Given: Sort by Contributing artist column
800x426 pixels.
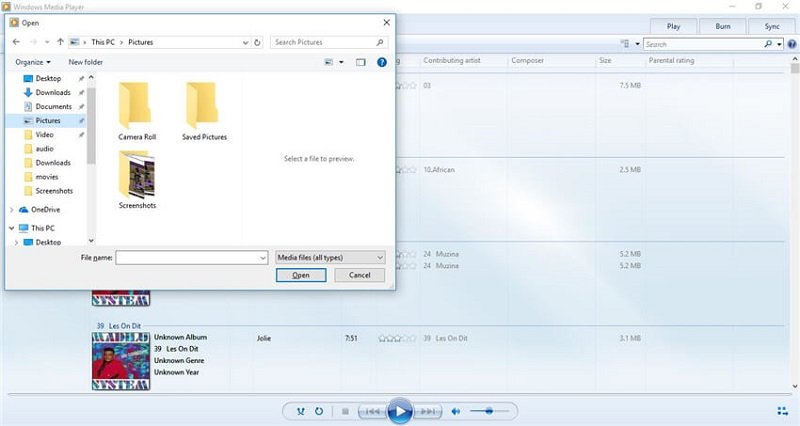Looking at the screenshot, I should (x=452, y=60).
